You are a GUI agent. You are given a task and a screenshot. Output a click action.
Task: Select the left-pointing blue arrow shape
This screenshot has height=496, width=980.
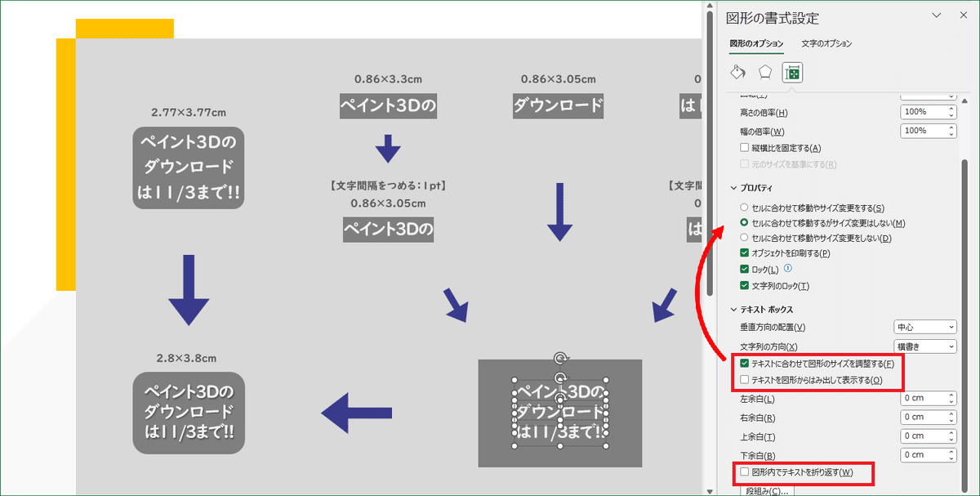(357, 414)
